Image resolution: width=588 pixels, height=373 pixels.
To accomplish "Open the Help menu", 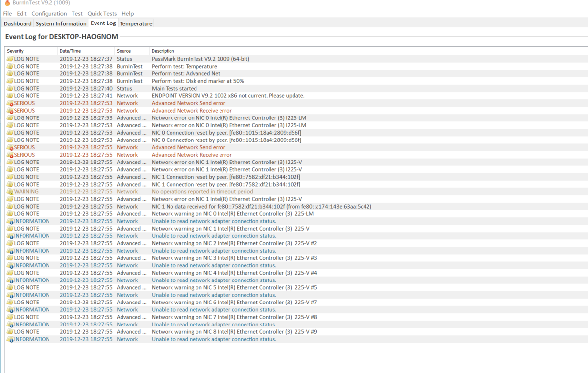I will 127,14.
